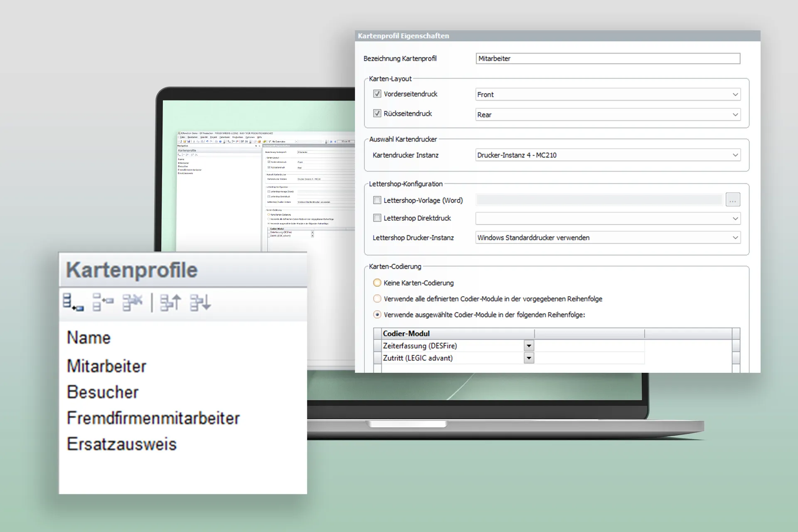Screen dimensions: 798x532
Task: Click the greyed Lettershop-Vorlage path field
Action: click(599, 200)
